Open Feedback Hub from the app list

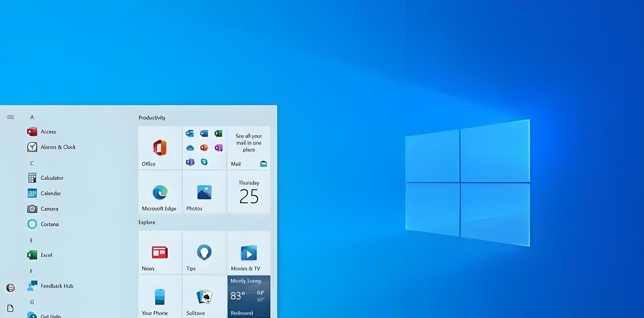coord(50,286)
